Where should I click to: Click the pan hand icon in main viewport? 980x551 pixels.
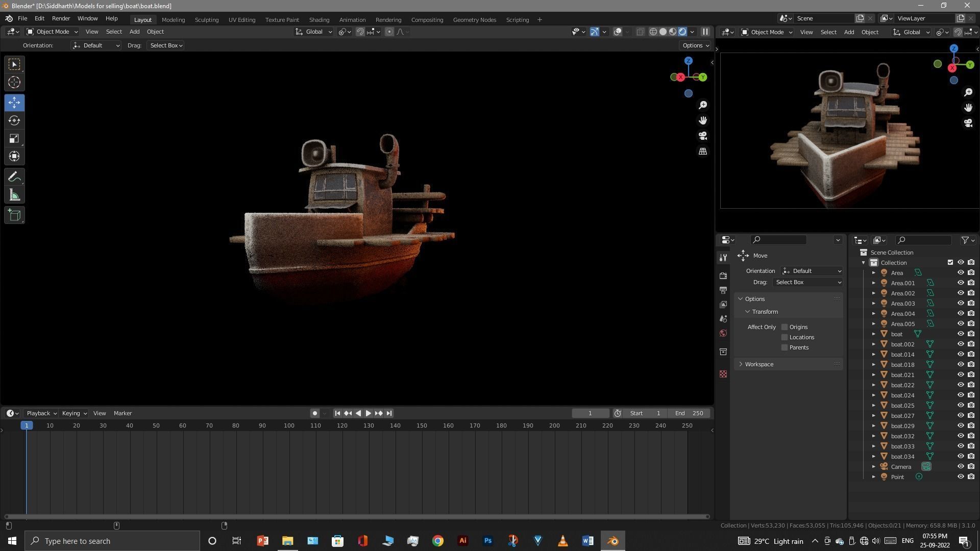[703, 120]
